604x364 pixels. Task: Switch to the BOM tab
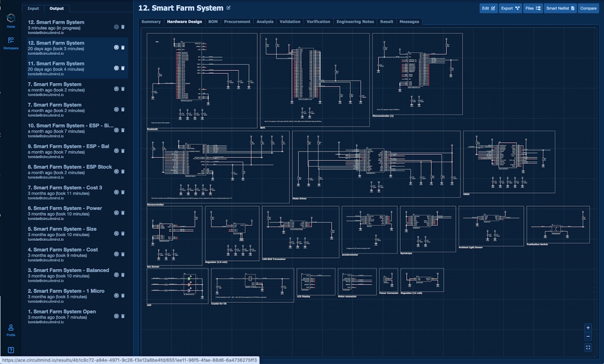coord(212,22)
